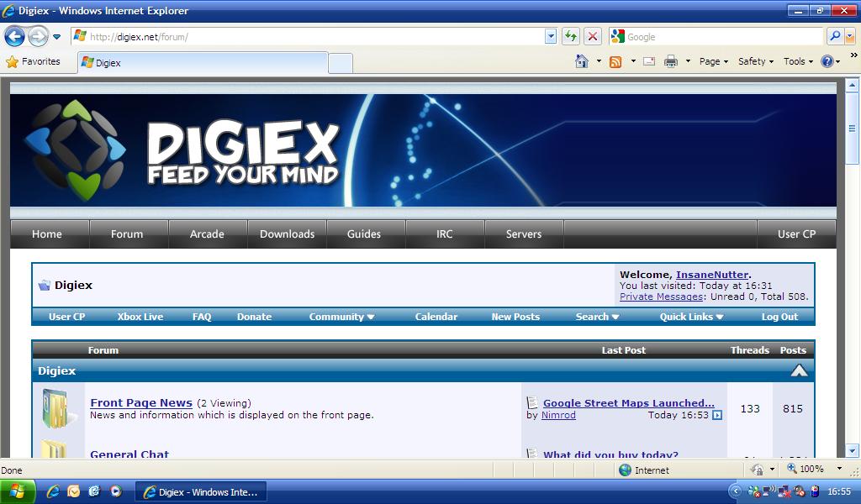861x504 pixels.
Task: Click the red Stop loading icon
Action: click(x=593, y=37)
